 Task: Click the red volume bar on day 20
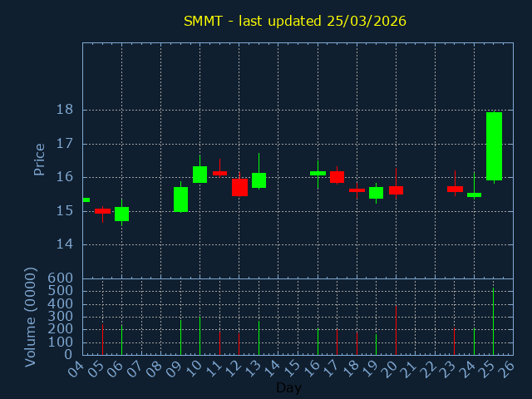(x=396, y=330)
